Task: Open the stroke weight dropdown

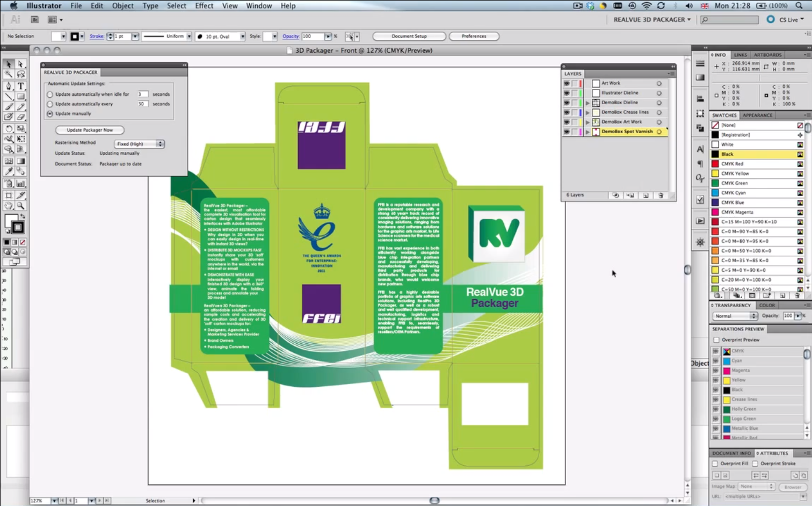Action: pyautogui.click(x=135, y=37)
